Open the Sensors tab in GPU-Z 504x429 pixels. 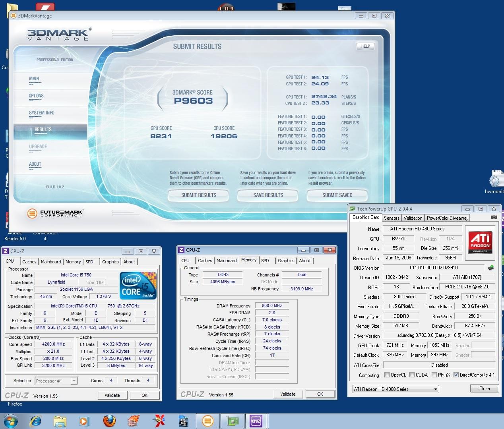(x=392, y=218)
